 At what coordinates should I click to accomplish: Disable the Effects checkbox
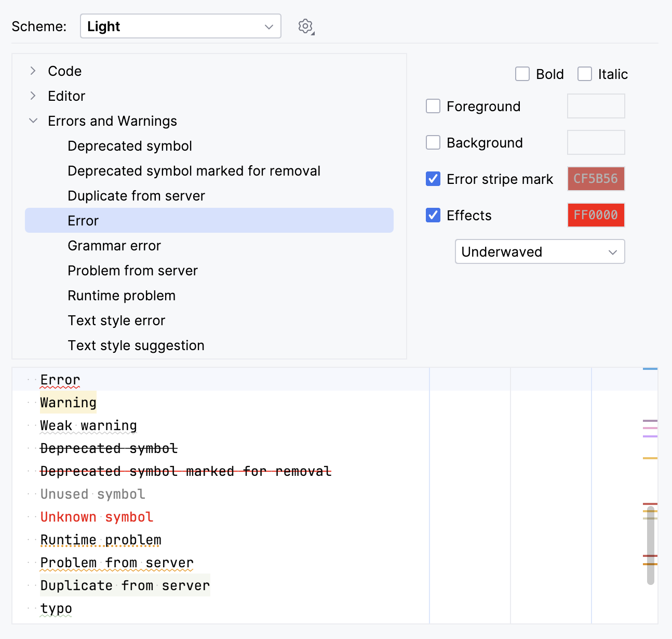(433, 215)
